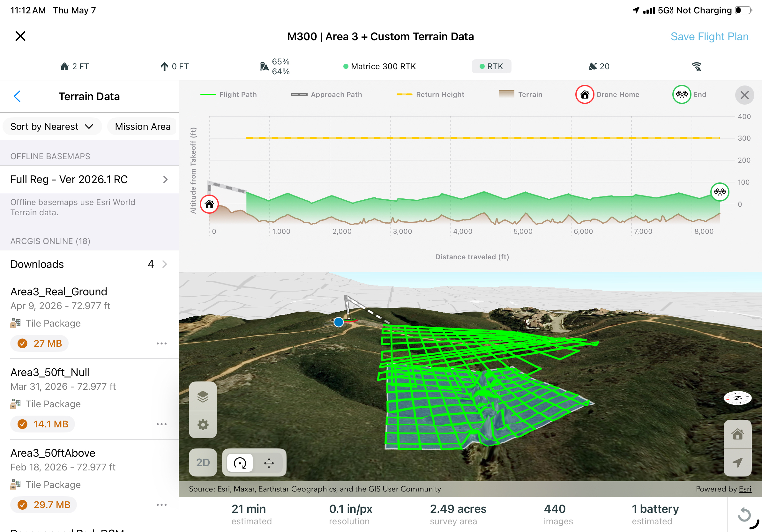Tap the 27 MB downloaded badge
This screenshot has height=532, width=762.
[x=40, y=343]
